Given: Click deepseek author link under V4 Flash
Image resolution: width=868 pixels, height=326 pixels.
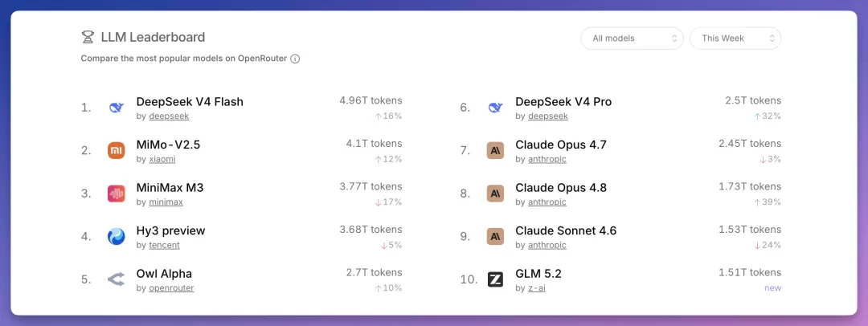Looking at the screenshot, I should tap(169, 116).
